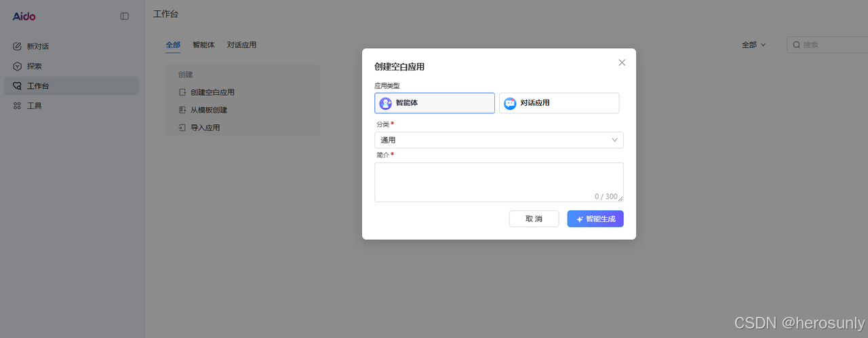Click the 探索 icon in sidebar

click(18, 67)
